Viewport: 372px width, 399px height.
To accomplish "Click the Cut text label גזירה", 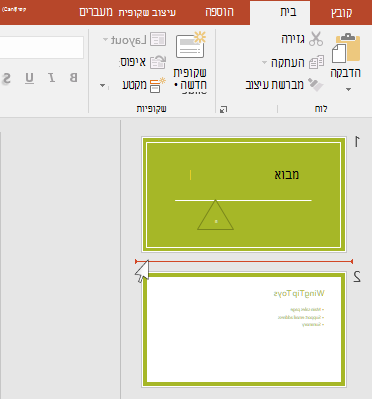I will 293,39.
